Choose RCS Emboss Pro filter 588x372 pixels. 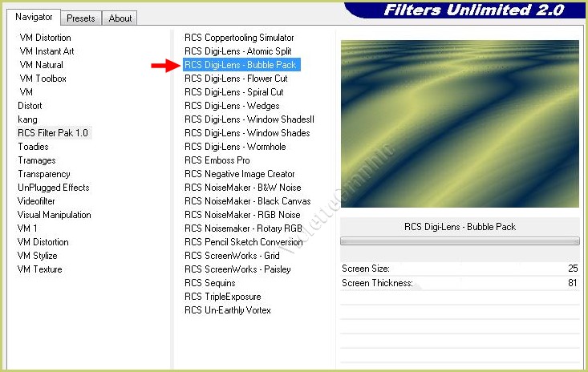[x=217, y=160]
